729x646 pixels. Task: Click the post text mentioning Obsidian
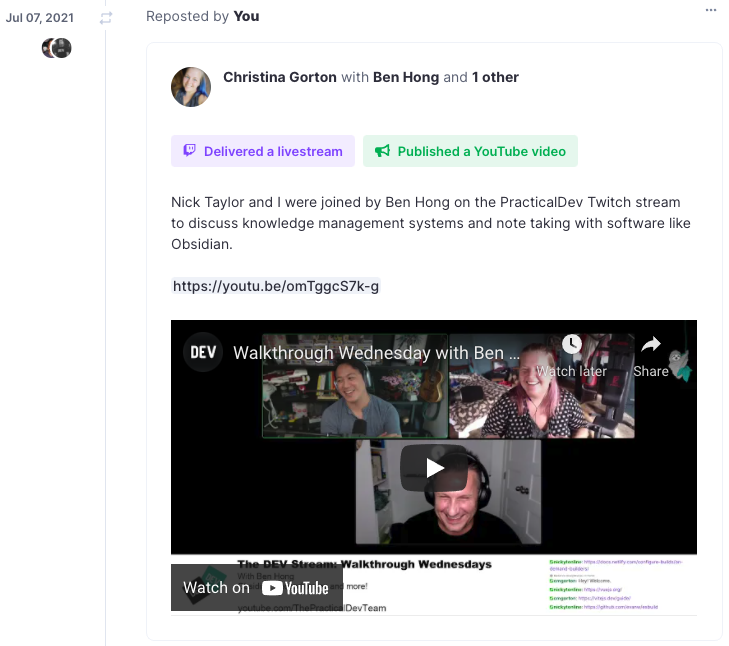pyautogui.click(x=431, y=223)
